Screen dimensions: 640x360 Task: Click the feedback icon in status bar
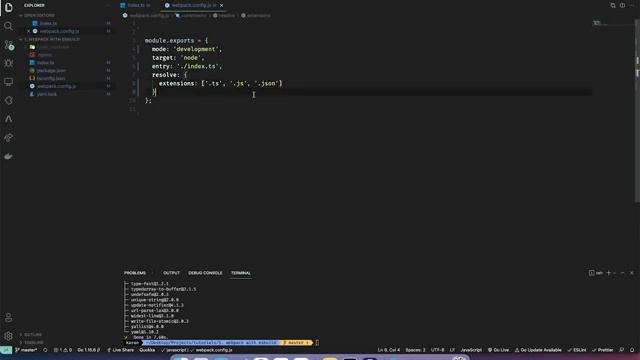coord(621,350)
